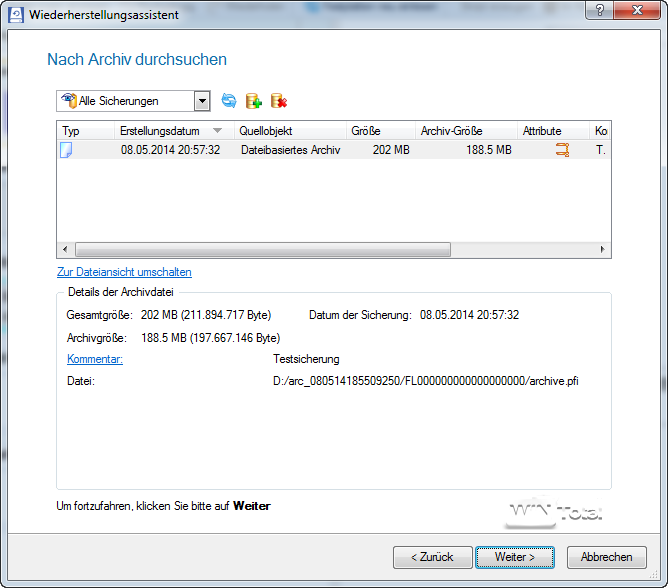668x588 pixels.
Task: Click the orange attribute icon in archive row
Action: [562, 150]
